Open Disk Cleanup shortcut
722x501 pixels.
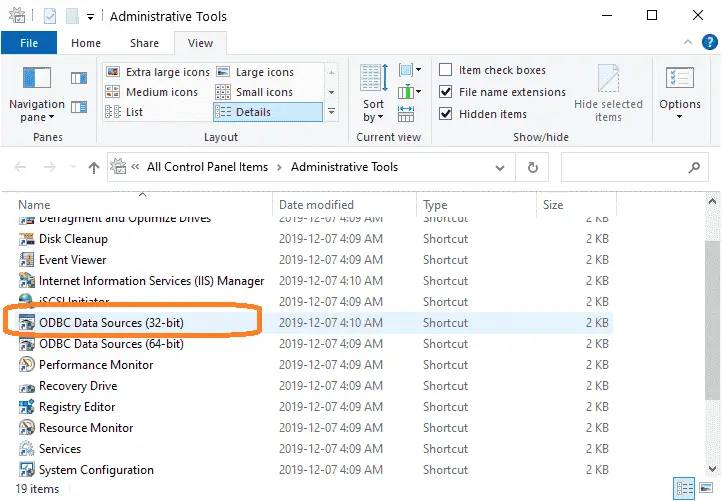[x=73, y=239]
